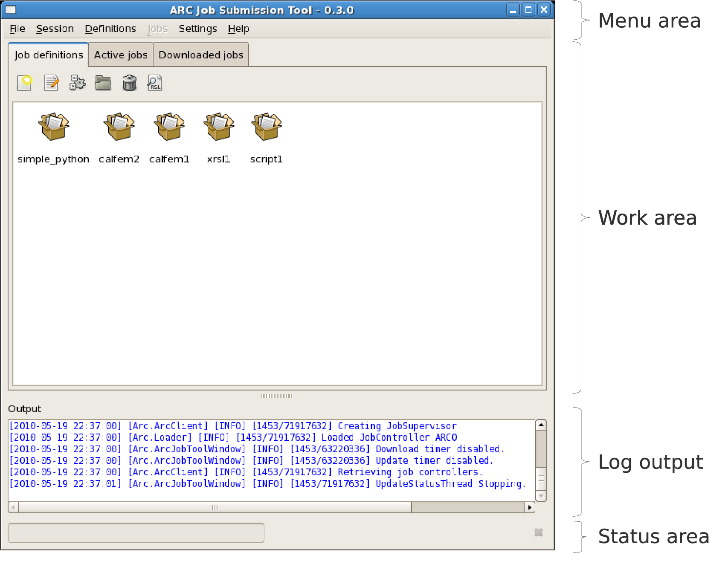Image resolution: width=728 pixels, height=564 pixels.
Task: Click the output scroll up arrow
Action: click(x=541, y=425)
